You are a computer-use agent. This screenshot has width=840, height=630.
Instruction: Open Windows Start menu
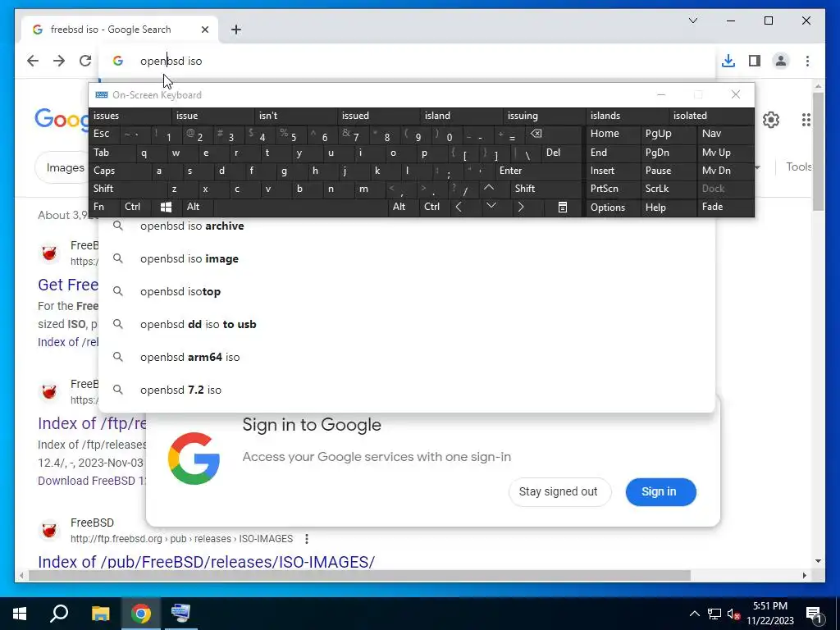click(20, 614)
